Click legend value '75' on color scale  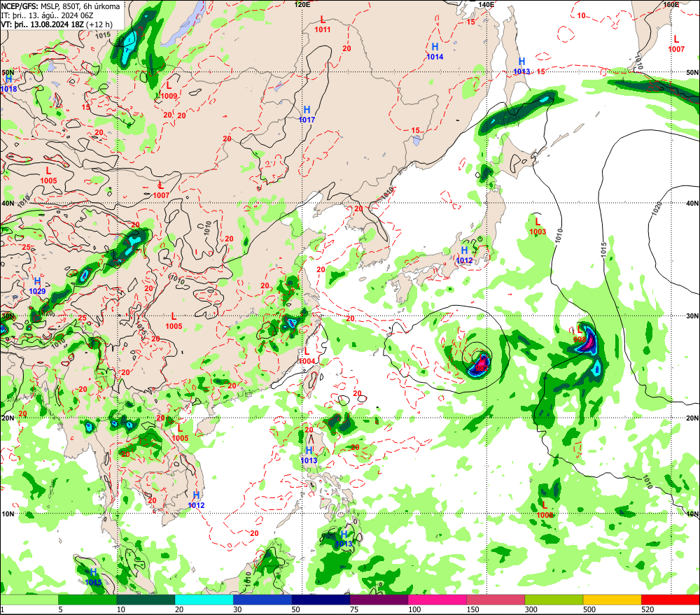pos(354,609)
